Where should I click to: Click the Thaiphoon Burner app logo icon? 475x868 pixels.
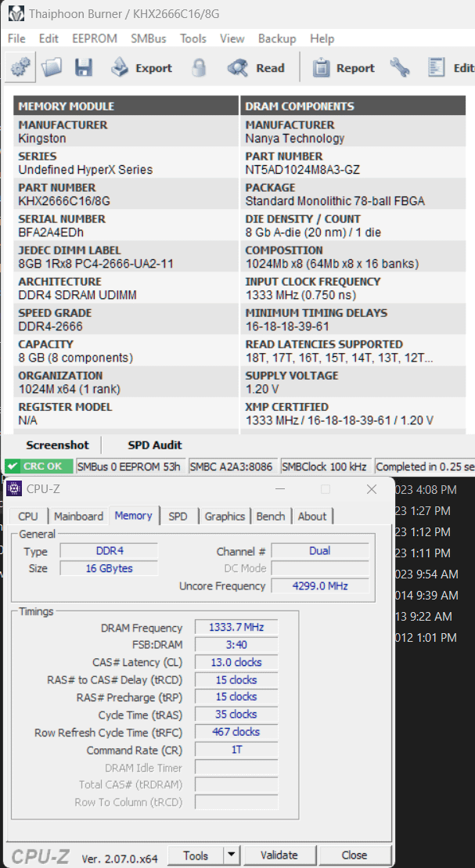coord(16,14)
